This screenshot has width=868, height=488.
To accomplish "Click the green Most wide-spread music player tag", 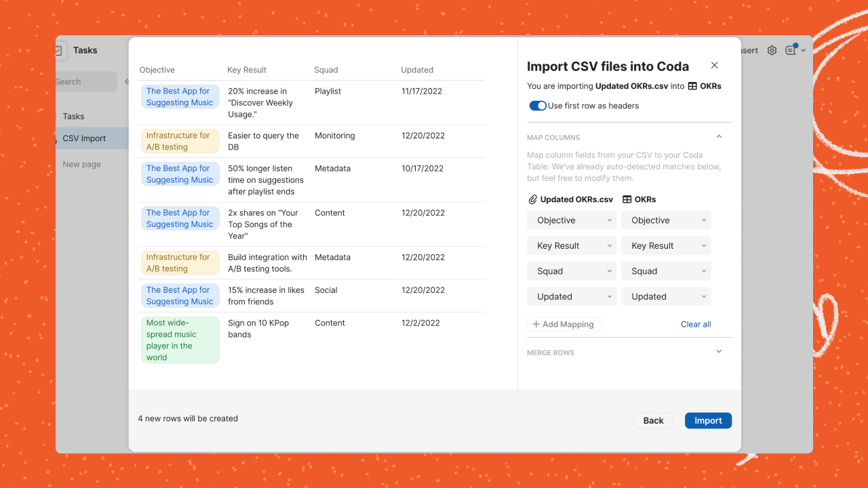I will pyautogui.click(x=180, y=340).
